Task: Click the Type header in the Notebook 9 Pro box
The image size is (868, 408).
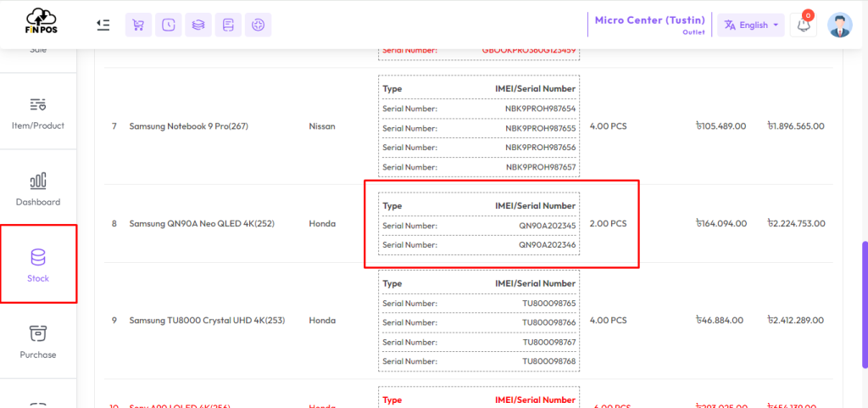Action: tap(392, 88)
